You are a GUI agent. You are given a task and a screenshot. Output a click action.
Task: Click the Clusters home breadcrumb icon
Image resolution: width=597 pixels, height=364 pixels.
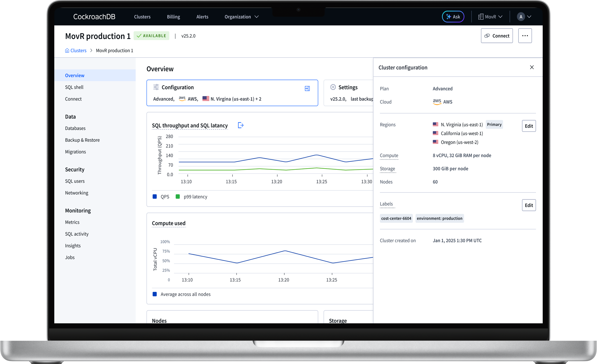(67, 50)
